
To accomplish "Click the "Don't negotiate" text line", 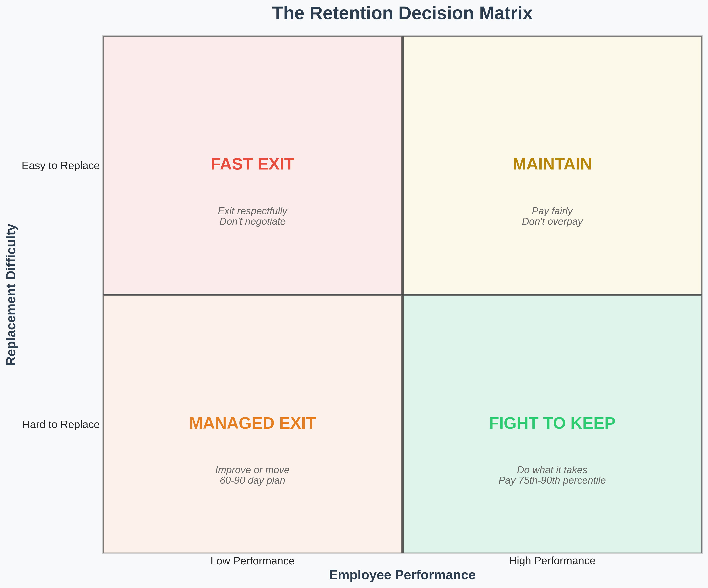I will pyautogui.click(x=252, y=222).
